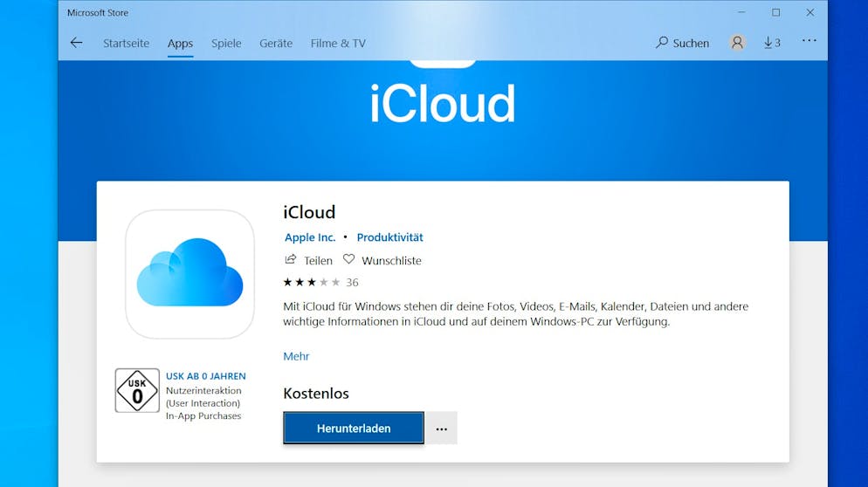Minimize the Microsoft Store window

tap(741, 12)
